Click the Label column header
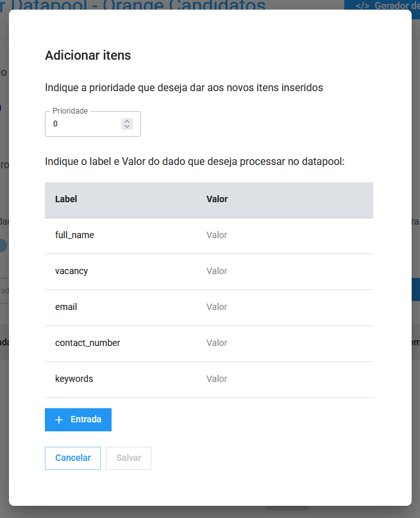 (x=66, y=200)
